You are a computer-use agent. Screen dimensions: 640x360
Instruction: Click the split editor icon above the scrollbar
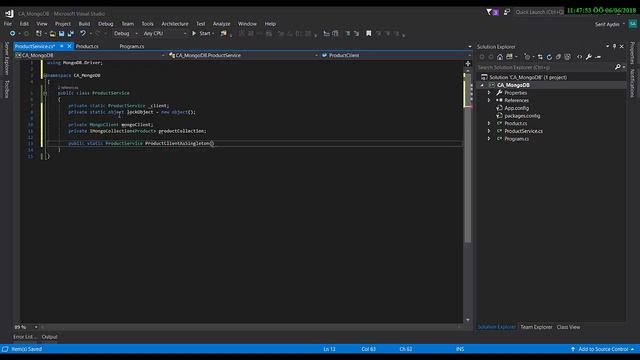tap(468, 63)
